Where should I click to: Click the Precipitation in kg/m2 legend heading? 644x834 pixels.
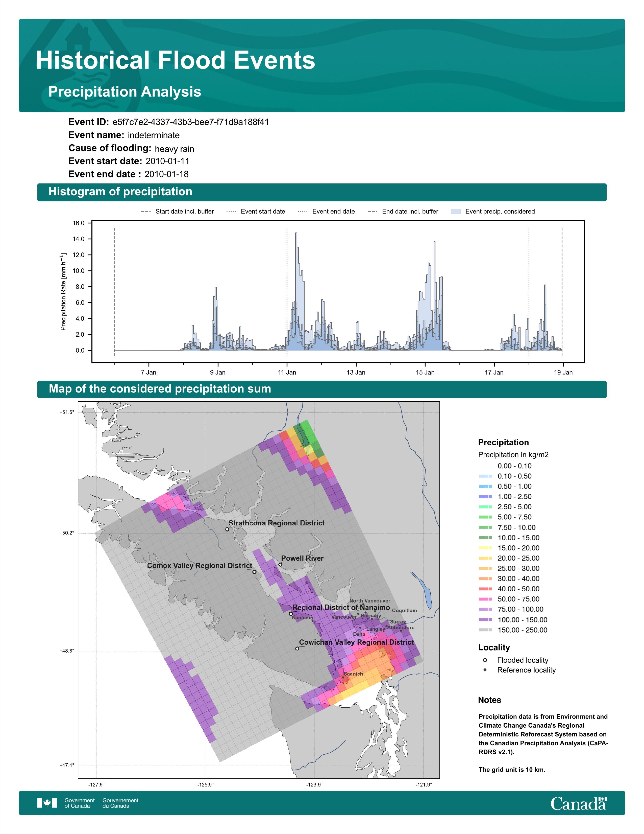pos(513,455)
